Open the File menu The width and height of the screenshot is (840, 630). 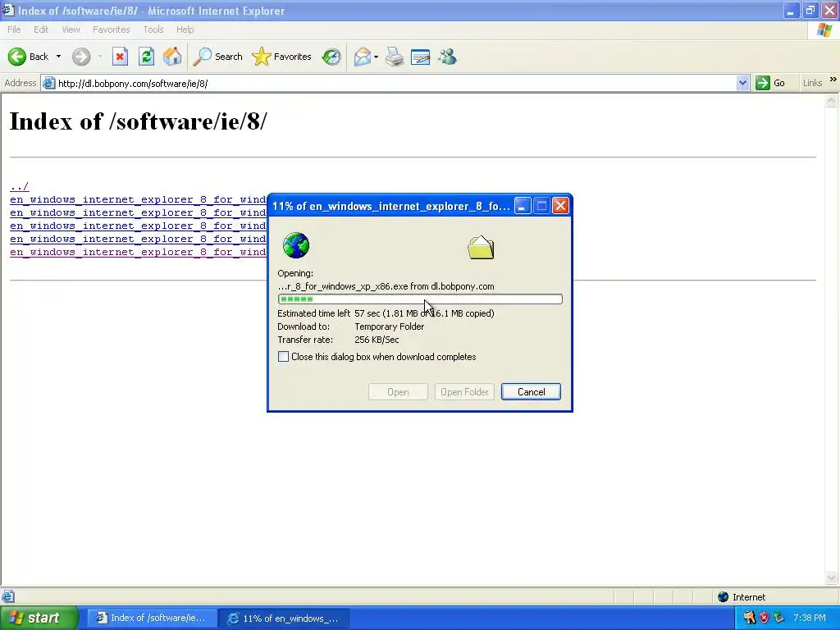(x=14, y=30)
